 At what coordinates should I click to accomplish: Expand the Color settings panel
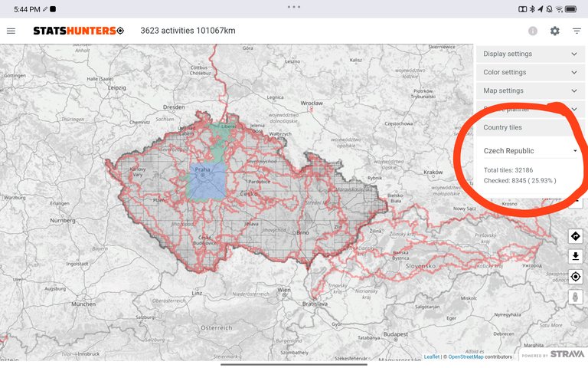coord(529,72)
